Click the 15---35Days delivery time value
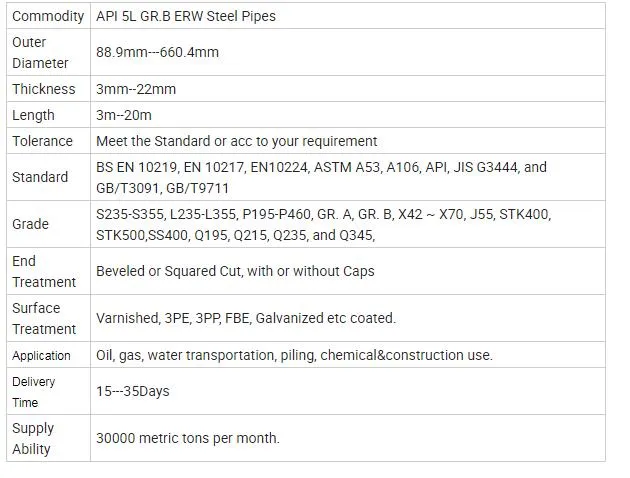630x478 pixels. click(x=133, y=391)
